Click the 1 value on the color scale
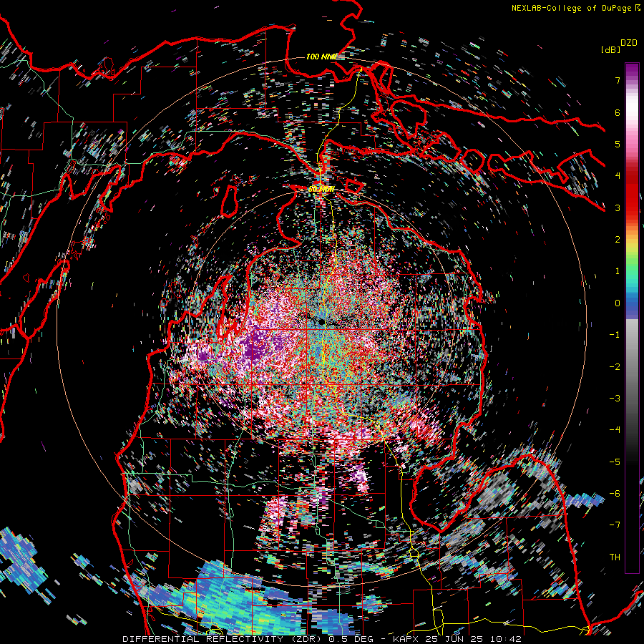Screen dimensions: 644x644 point(618,271)
